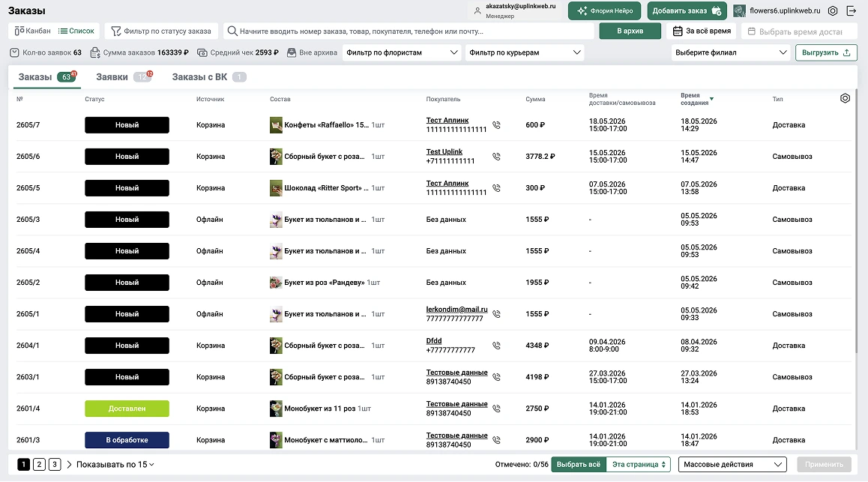868x482 pixels.
Task: Open Ritter Sport chocolate thumbnail
Action: [x=276, y=188]
